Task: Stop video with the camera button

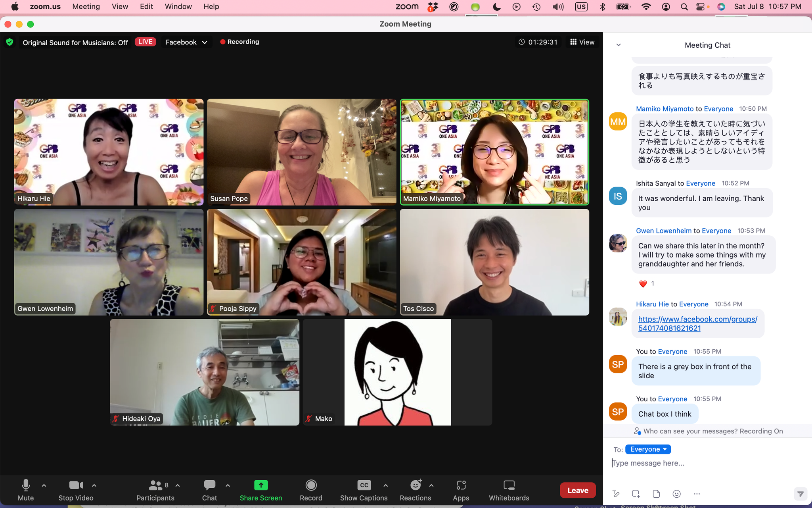Action: pos(76,490)
